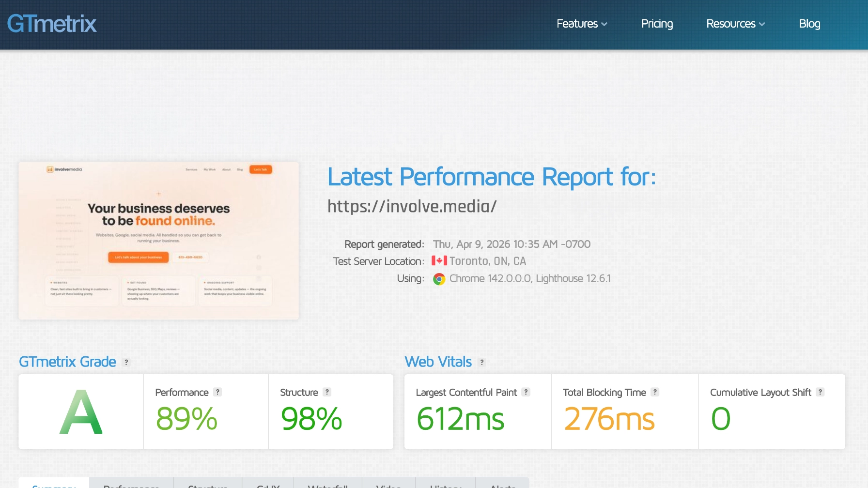The image size is (868, 488).
Task: Click the https://involve.media/ URL text
Action: pyautogui.click(x=412, y=206)
